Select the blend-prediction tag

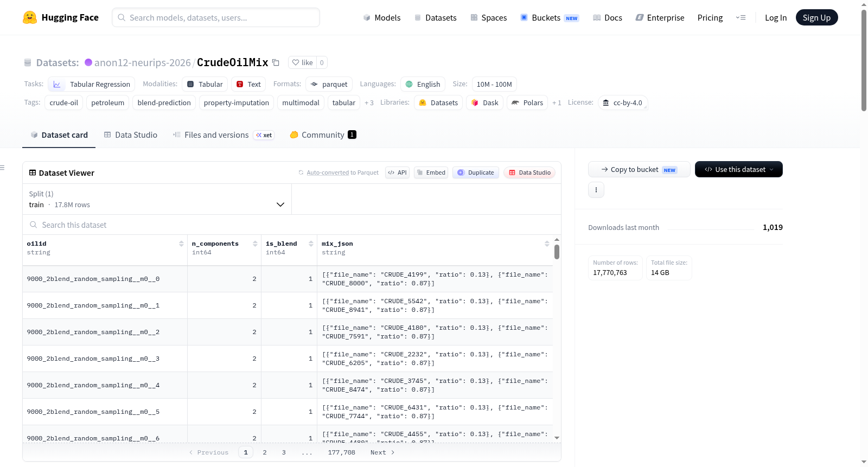point(164,103)
